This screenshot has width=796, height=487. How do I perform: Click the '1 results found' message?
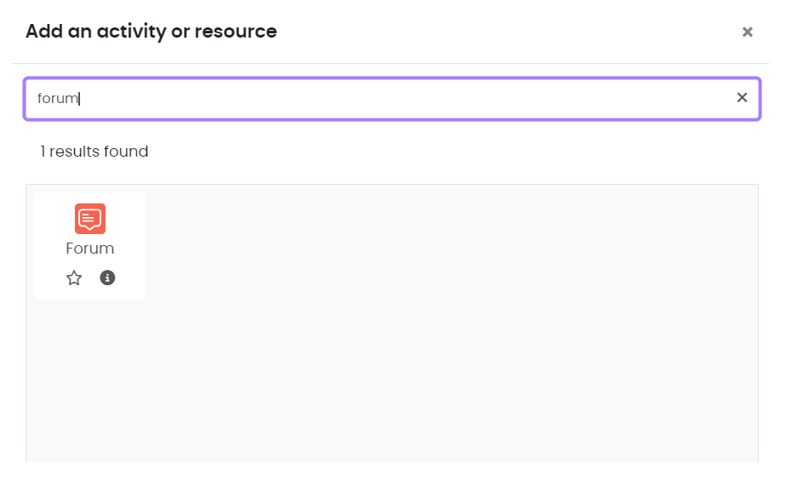click(x=94, y=152)
